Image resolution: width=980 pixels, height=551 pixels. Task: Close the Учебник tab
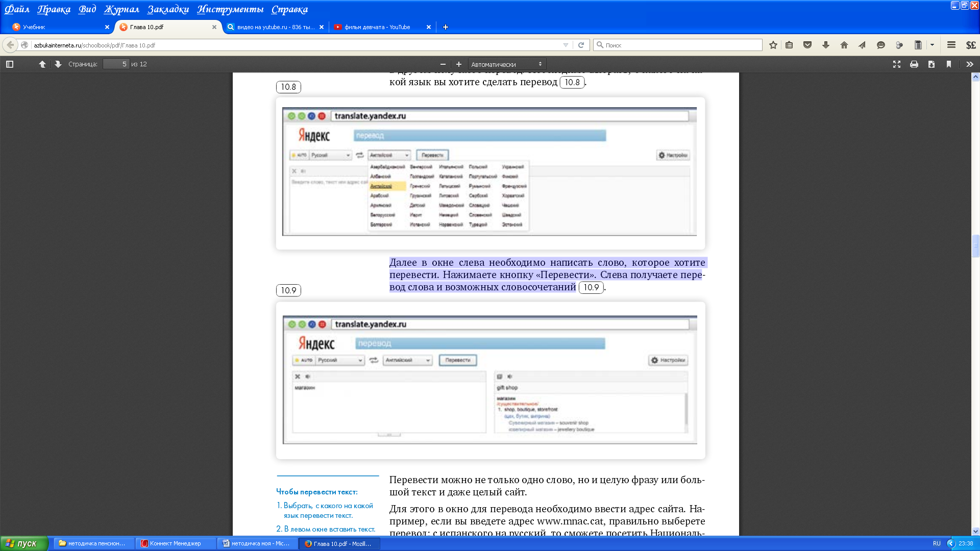pyautogui.click(x=107, y=27)
